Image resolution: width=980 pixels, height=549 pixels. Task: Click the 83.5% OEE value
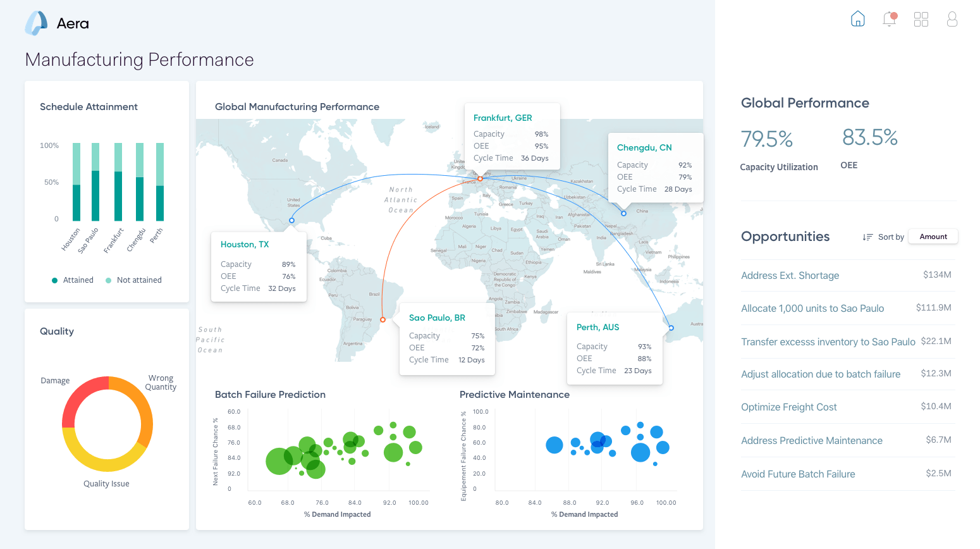tap(870, 137)
